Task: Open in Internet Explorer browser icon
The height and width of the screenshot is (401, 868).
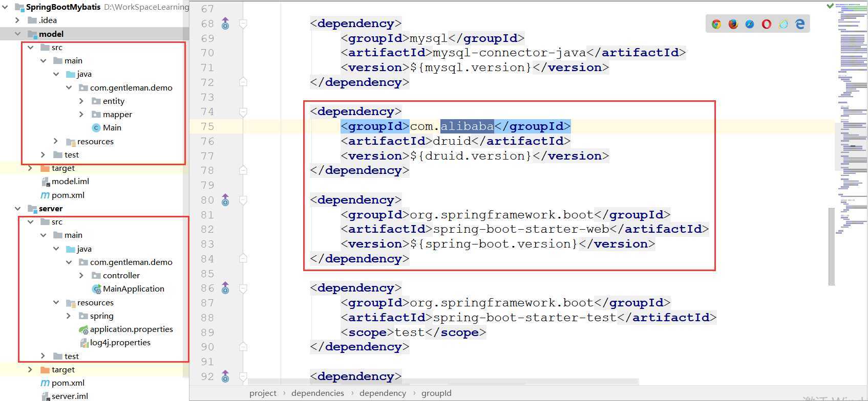Action: click(784, 24)
